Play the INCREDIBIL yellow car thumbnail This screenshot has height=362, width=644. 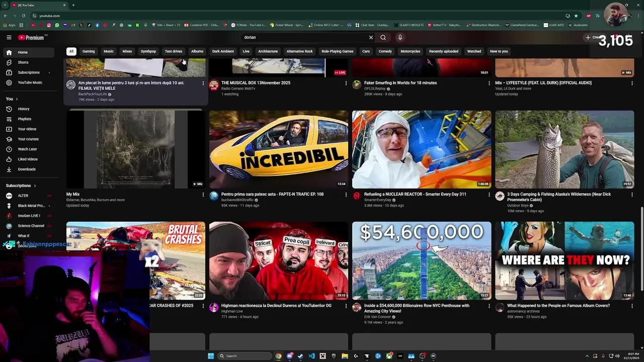(x=279, y=149)
